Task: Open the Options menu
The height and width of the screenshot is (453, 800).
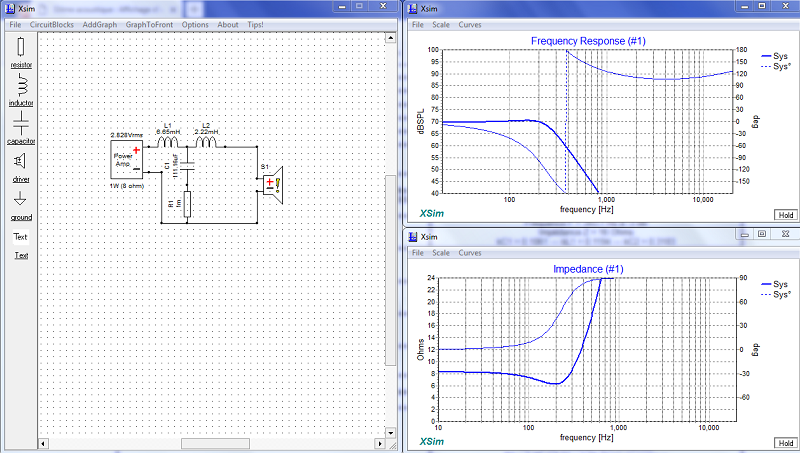Action: click(x=195, y=24)
